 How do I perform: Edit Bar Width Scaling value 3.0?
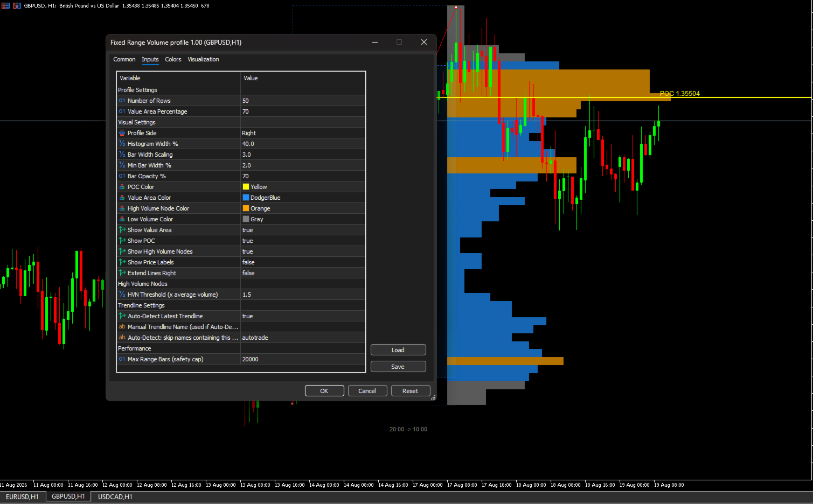tap(303, 155)
